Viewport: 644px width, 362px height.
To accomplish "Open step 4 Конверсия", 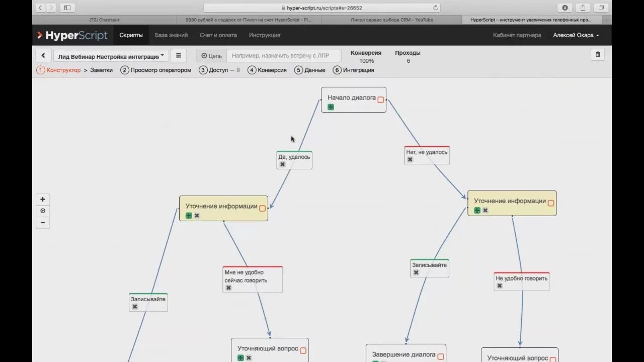I will 267,70.
